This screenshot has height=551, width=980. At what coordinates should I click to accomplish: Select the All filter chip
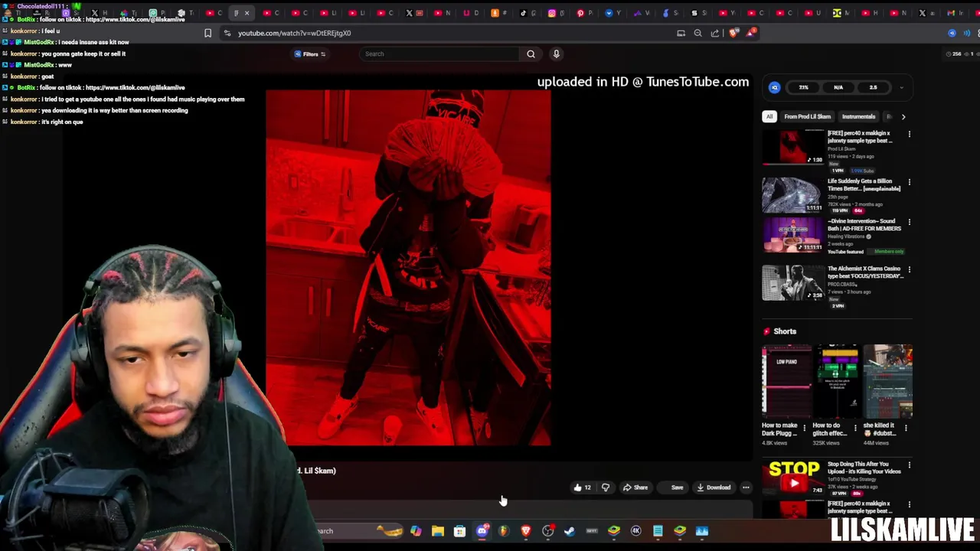coord(769,116)
